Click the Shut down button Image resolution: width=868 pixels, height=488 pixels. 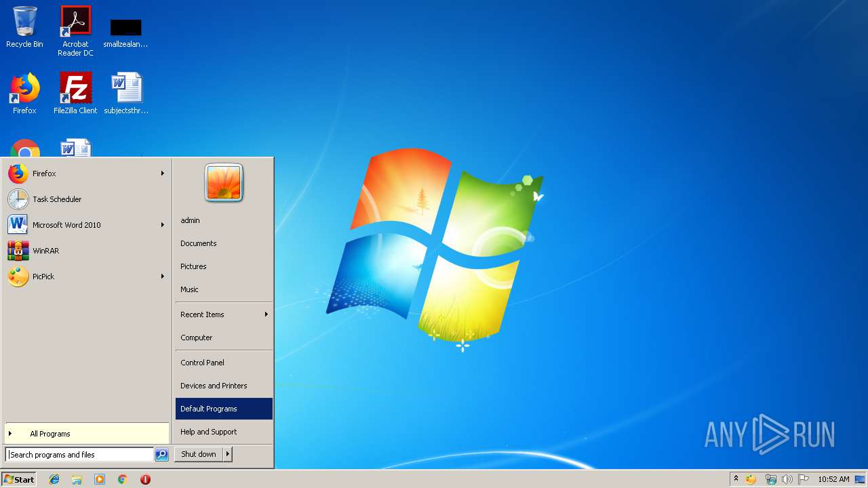(199, 455)
